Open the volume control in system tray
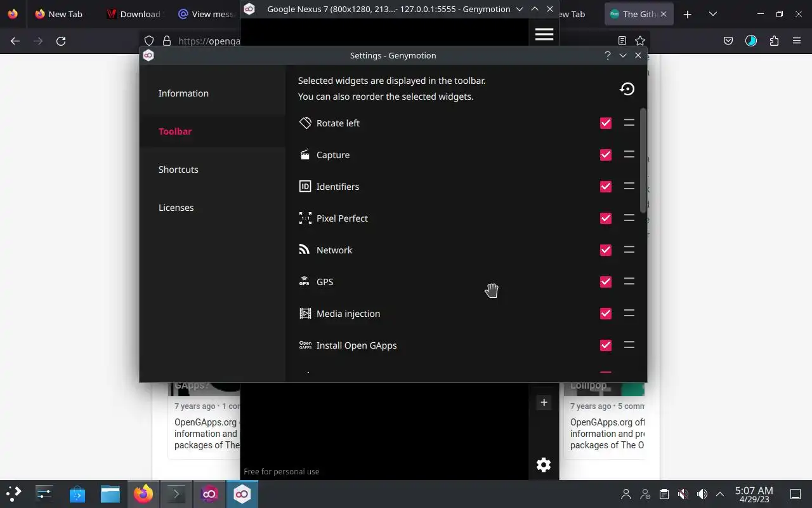The width and height of the screenshot is (812, 508). point(702,494)
